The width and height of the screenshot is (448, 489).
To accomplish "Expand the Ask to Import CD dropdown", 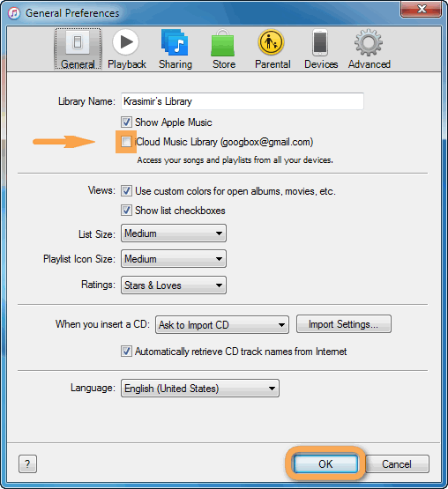I will click(x=222, y=325).
